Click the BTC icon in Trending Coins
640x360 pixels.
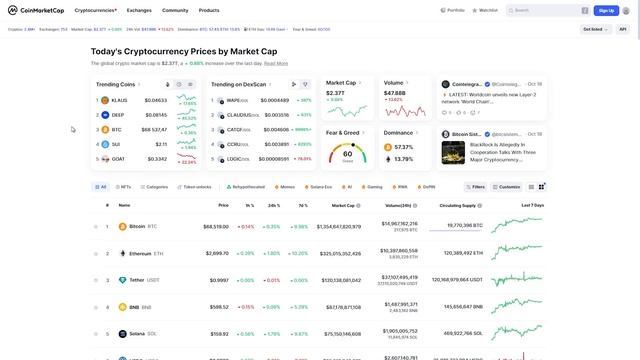pos(105,129)
